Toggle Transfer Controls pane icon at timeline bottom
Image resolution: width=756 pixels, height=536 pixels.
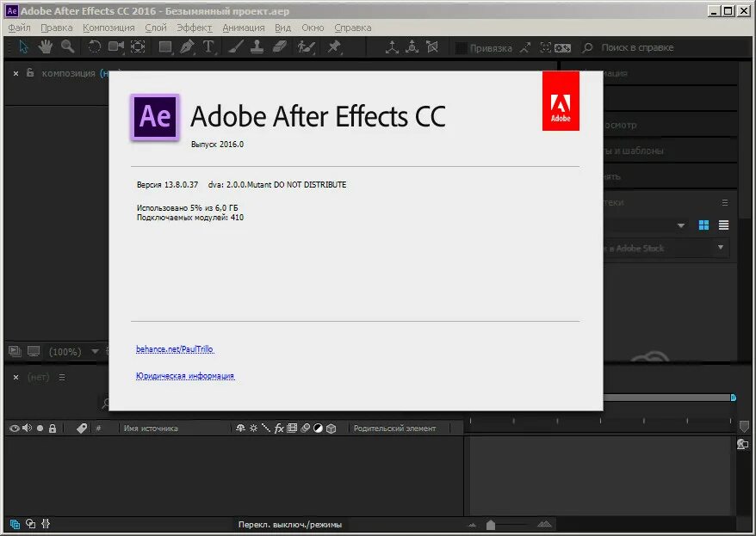(30, 523)
